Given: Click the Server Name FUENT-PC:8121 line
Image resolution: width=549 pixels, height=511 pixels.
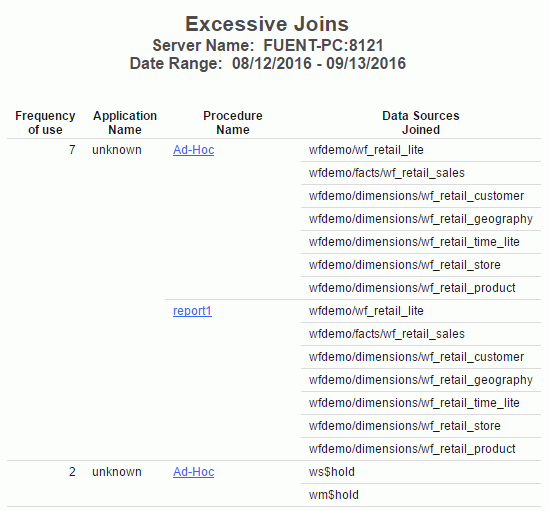Looking at the screenshot, I should click(268, 46).
